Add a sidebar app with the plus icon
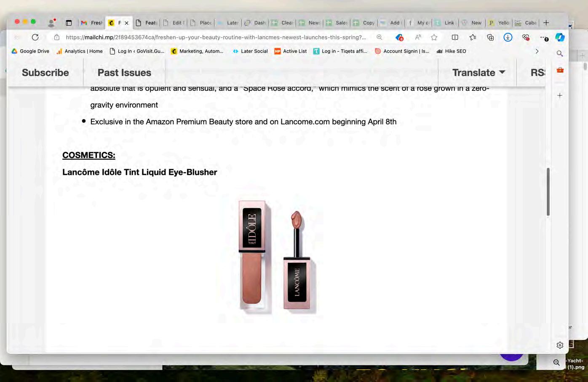 tap(560, 95)
